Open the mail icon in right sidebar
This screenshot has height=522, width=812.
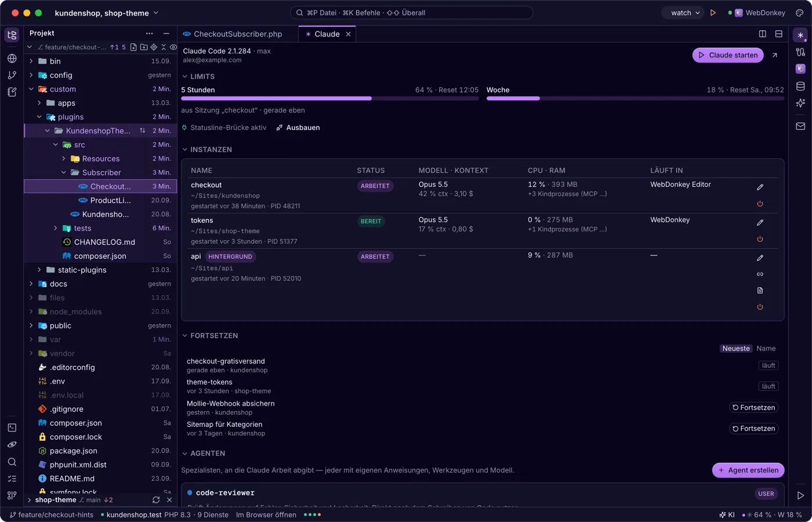click(x=800, y=126)
